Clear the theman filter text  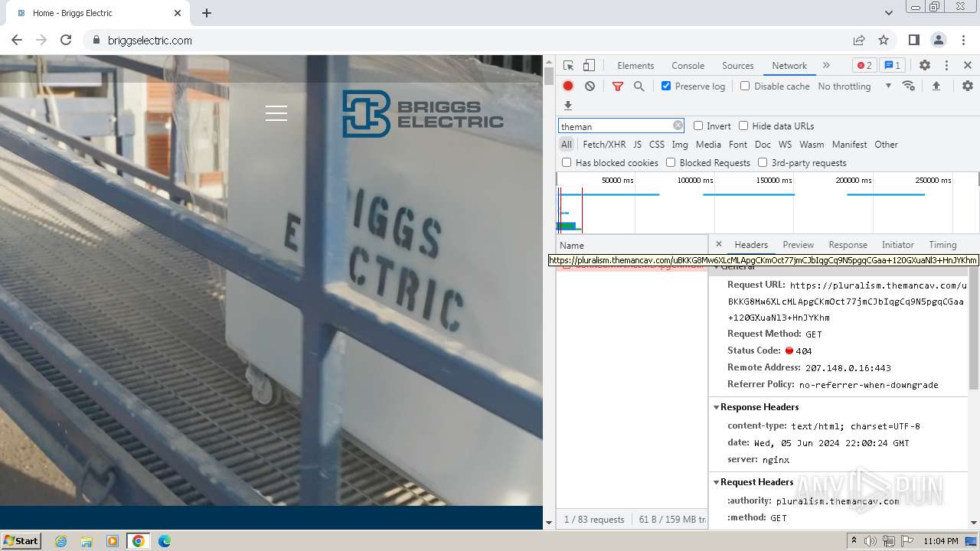point(678,126)
